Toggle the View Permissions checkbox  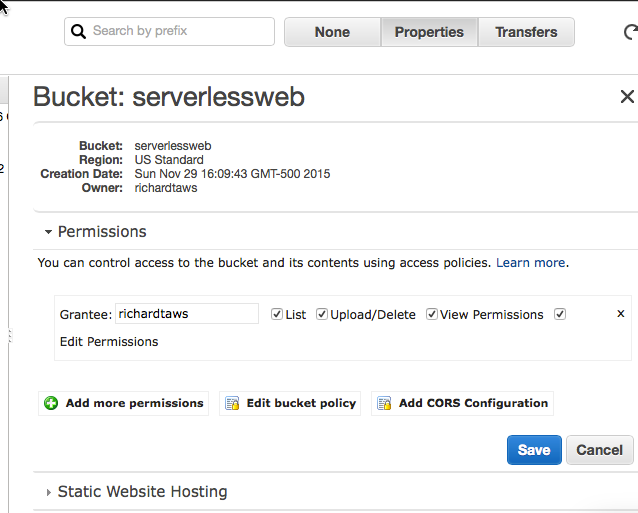point(432,314)
